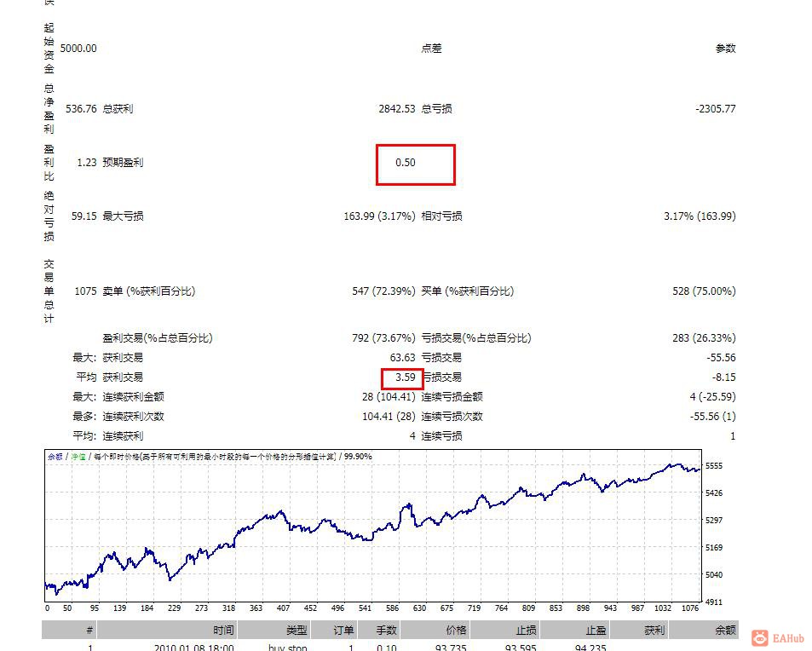Screen dimensions: 812x651
Task: Click the expected payoff value 0.50
Action: coord(406,163)
